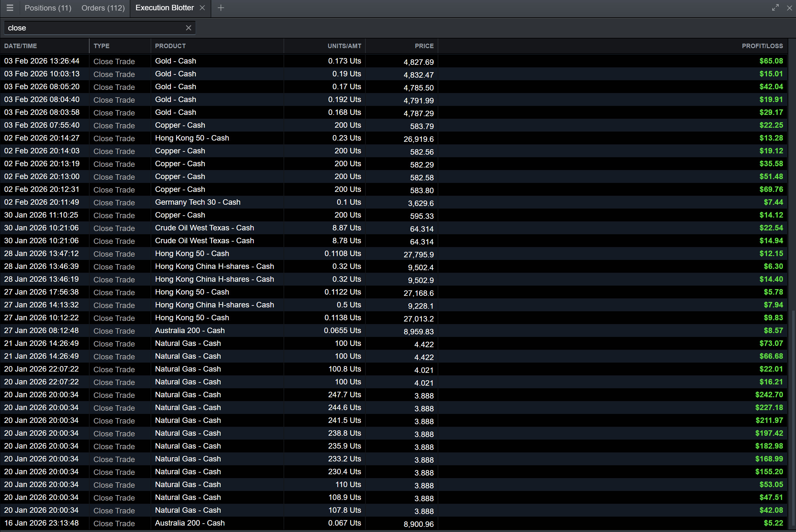Sort by DATE/TIME column header
This screenshot has width=796, height=532.
[x=20, y=46]
